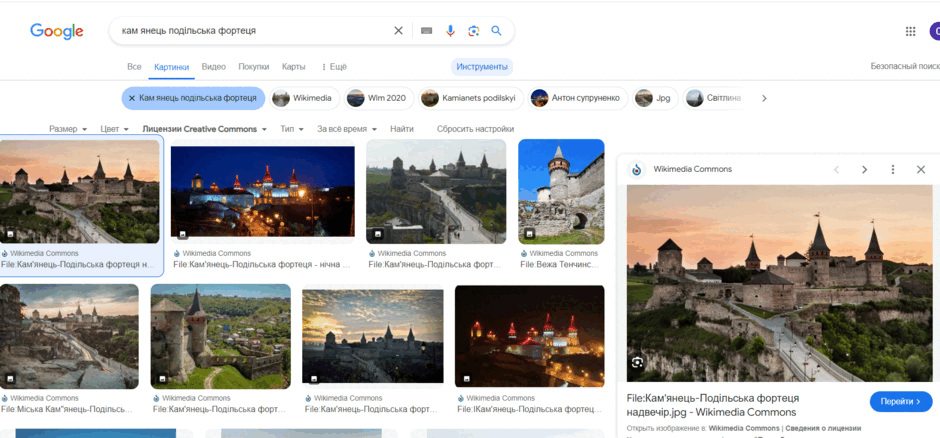
Task: Open the Тип dropdown
Action: (292, 129)
